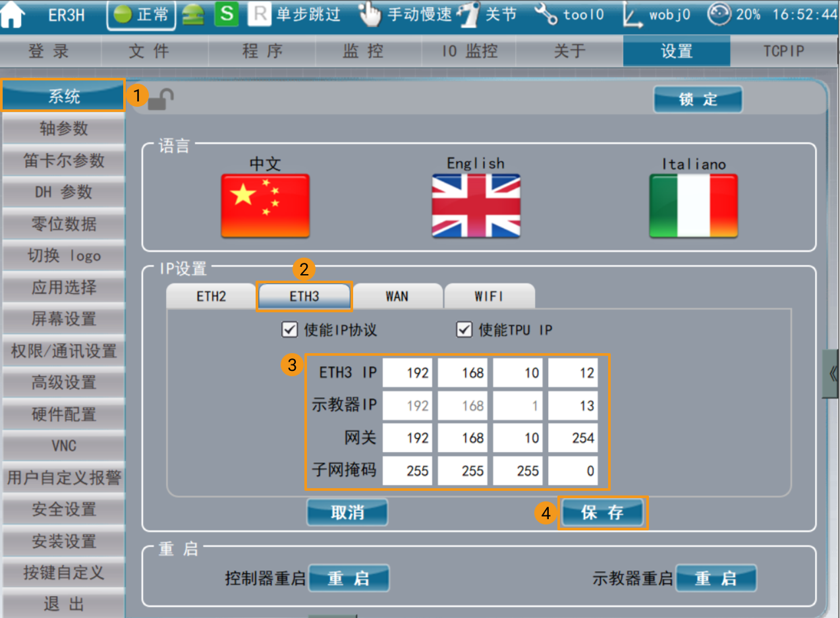
Task: Select 零位数据 in the sidebar
Action: 63,223
